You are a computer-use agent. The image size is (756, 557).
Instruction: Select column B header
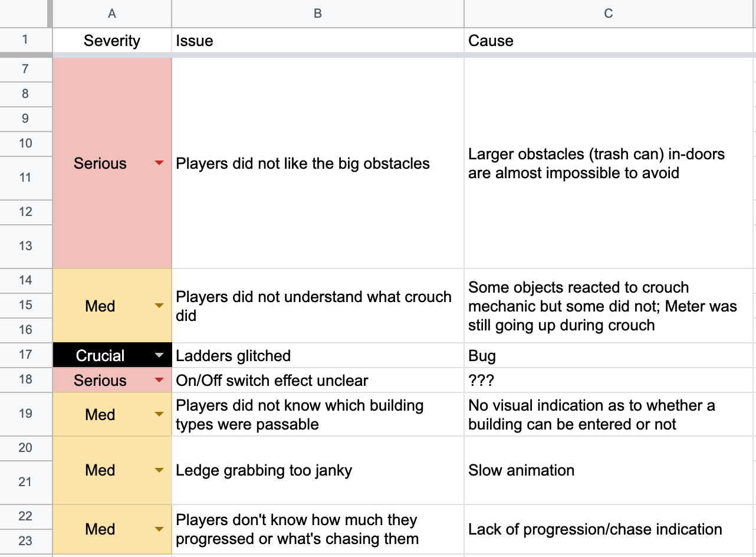[x=318, y=13]
